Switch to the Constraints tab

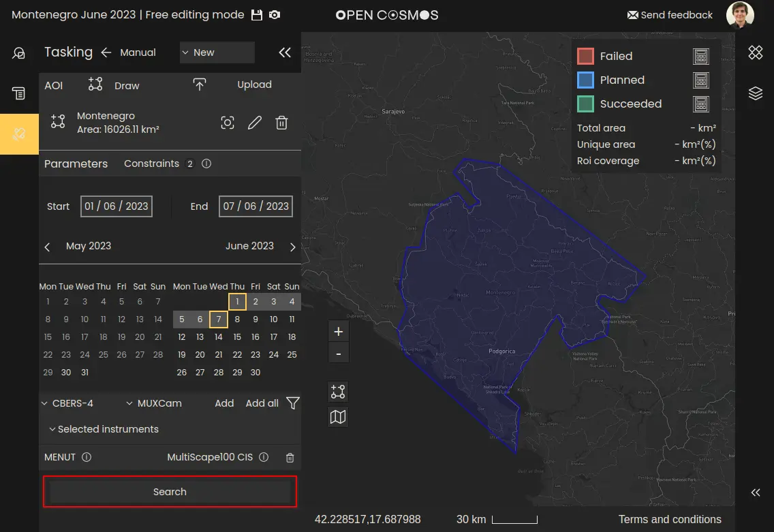(151, 163)
